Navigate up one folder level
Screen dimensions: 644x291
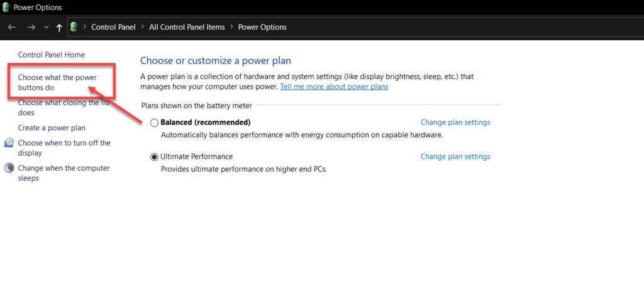(59, 27)
